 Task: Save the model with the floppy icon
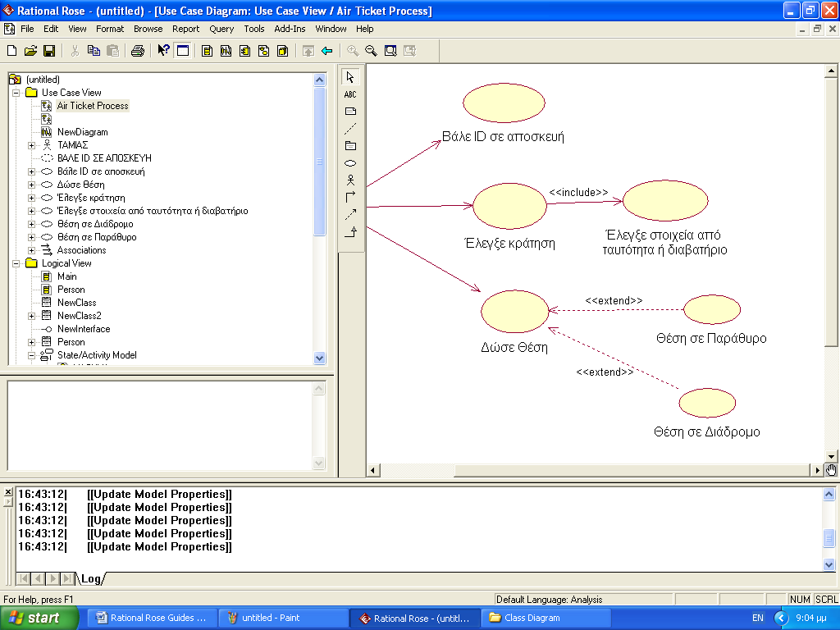coord(49,51)
